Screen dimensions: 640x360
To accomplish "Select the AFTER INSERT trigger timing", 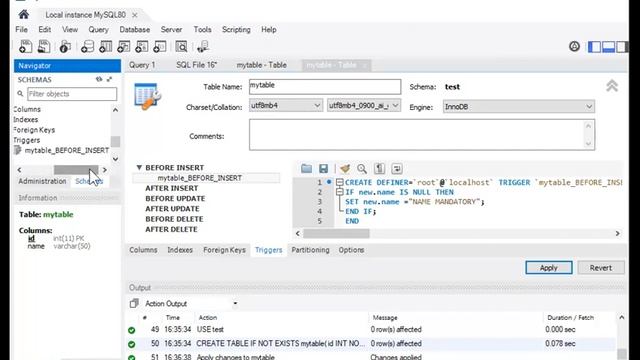I will tap(171, 188).
